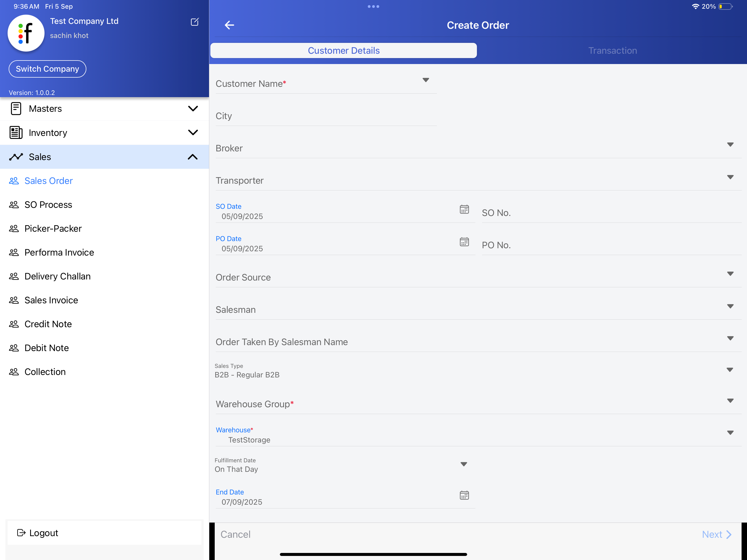Open Delivery Challan menu item
Image resolution: width=747 pixels, height=560 pixels.
tap(104, 276)
